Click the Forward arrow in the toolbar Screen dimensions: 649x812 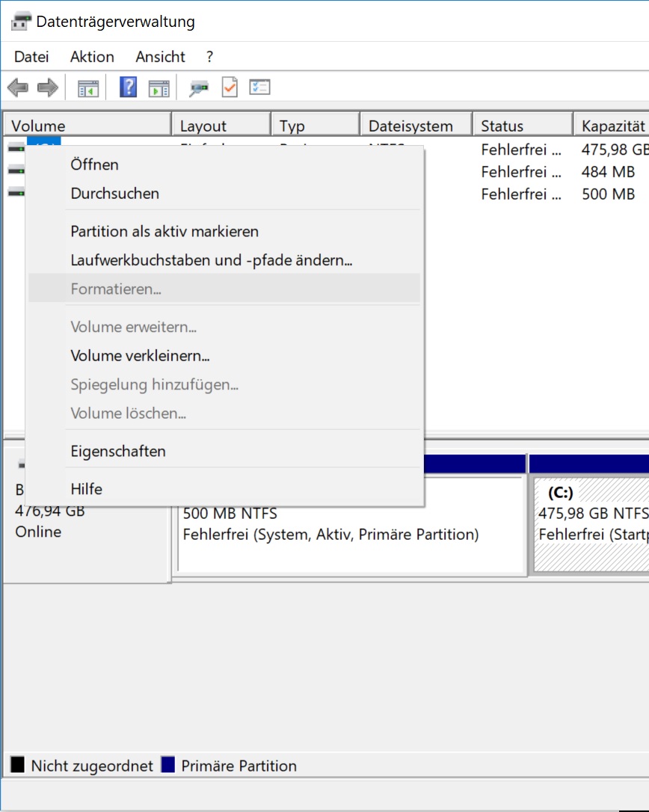[48, 88]
